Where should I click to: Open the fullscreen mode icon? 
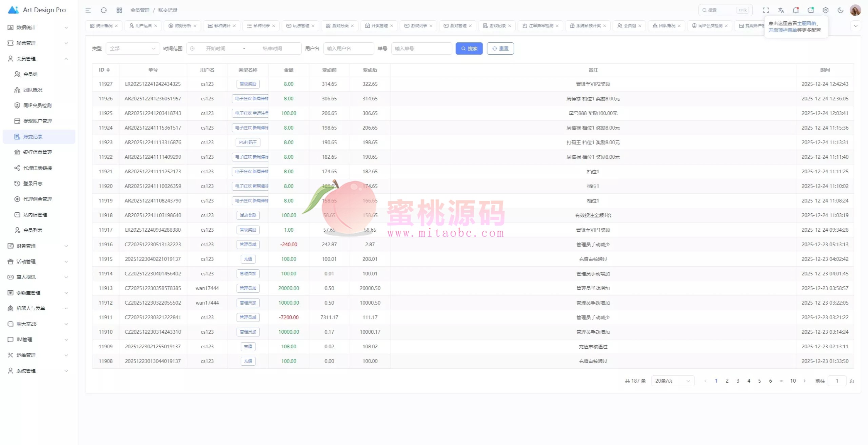[x=766, y=10]
